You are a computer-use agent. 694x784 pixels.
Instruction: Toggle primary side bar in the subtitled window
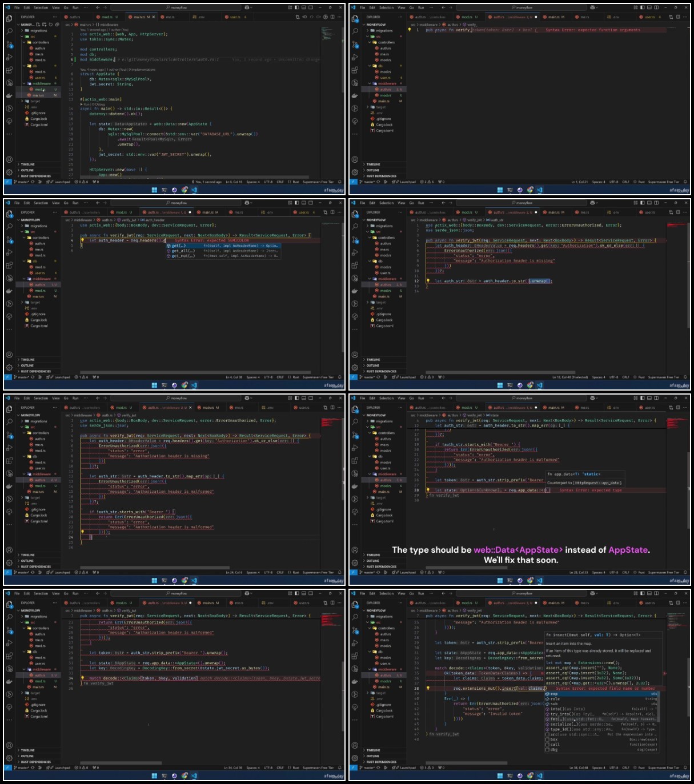pos(643,398)
